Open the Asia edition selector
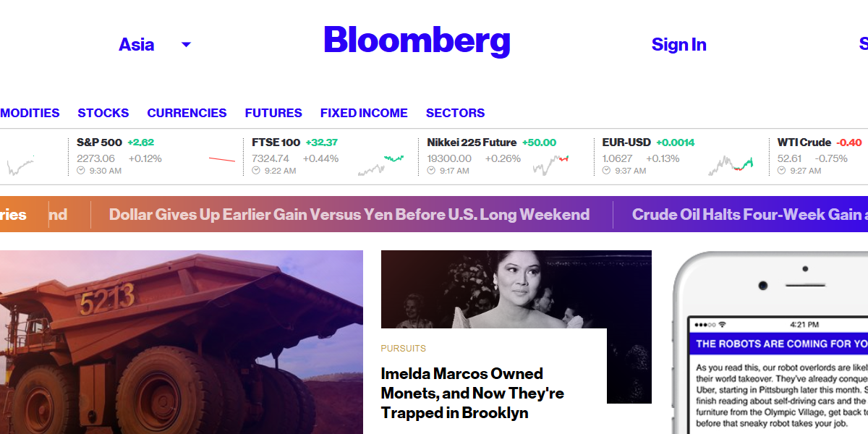 click(x=137, y=45)
